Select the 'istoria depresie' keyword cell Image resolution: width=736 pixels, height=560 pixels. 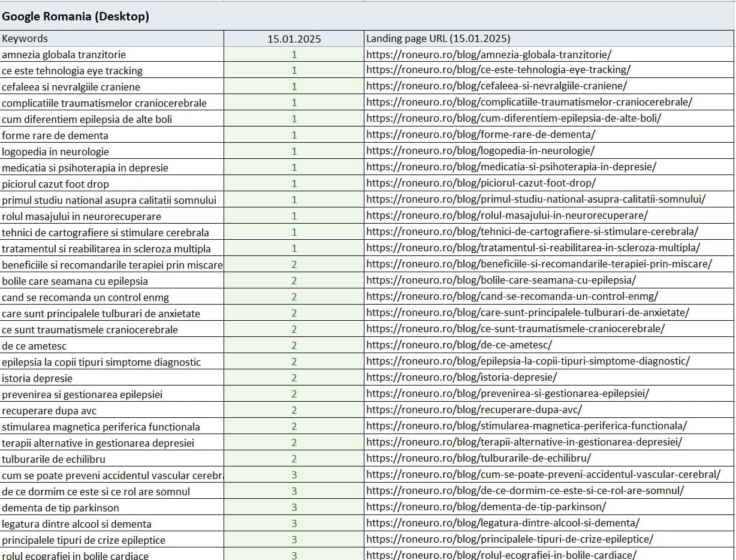37,378
